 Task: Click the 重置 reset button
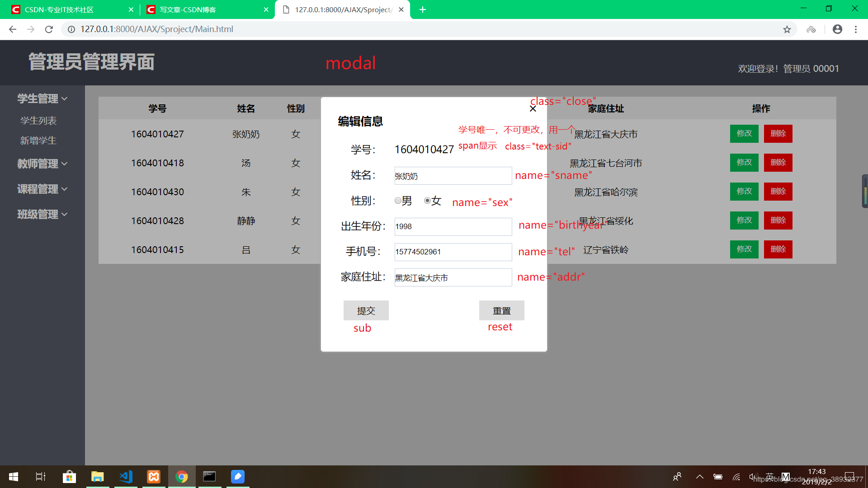(502, 310)
